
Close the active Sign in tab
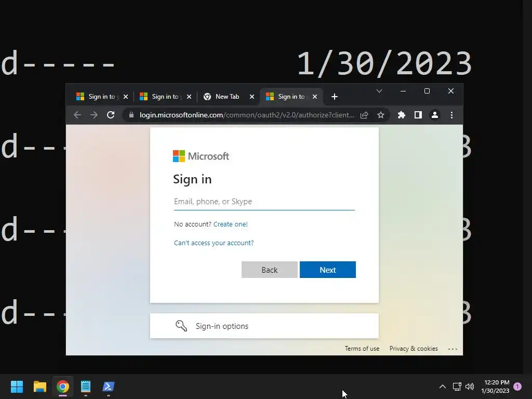point(315,97)
